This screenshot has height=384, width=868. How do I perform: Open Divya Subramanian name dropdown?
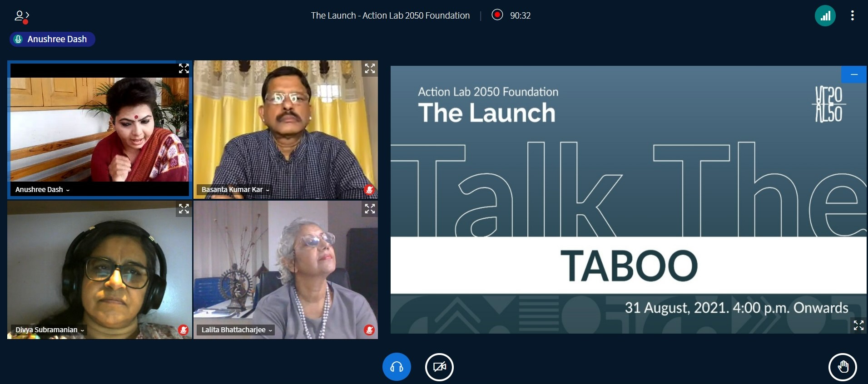[50, 330]
